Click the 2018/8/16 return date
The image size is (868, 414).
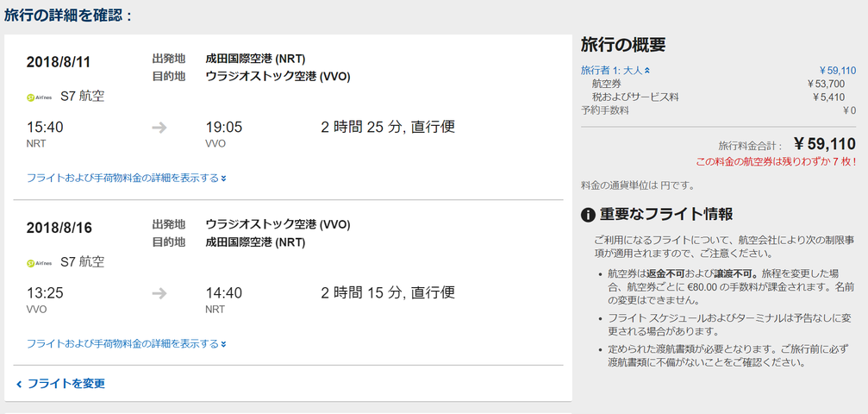(x=59, y=228)
